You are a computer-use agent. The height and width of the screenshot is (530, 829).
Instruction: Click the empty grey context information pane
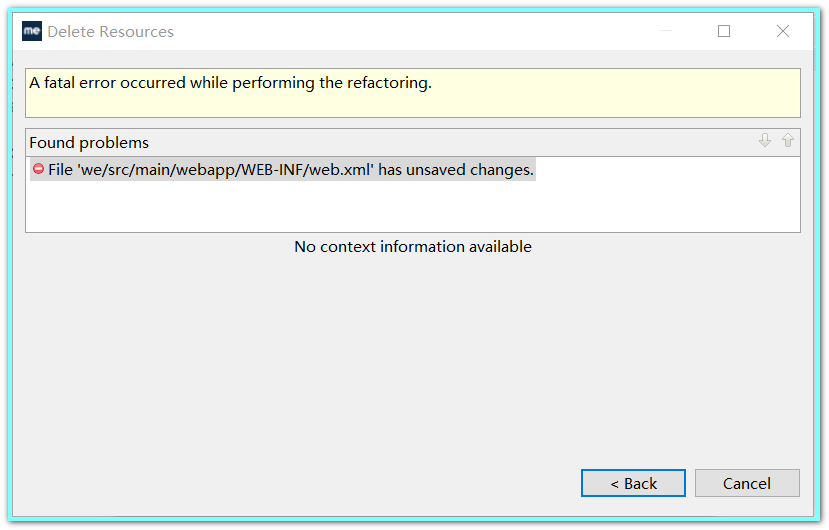pos(412,350)
